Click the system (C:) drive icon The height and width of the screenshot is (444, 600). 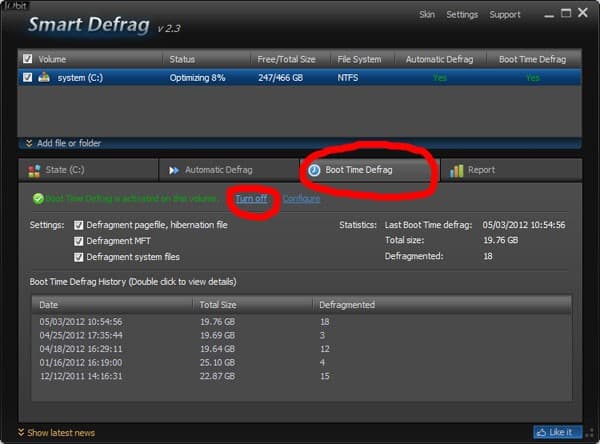click(x=44, y=77)
